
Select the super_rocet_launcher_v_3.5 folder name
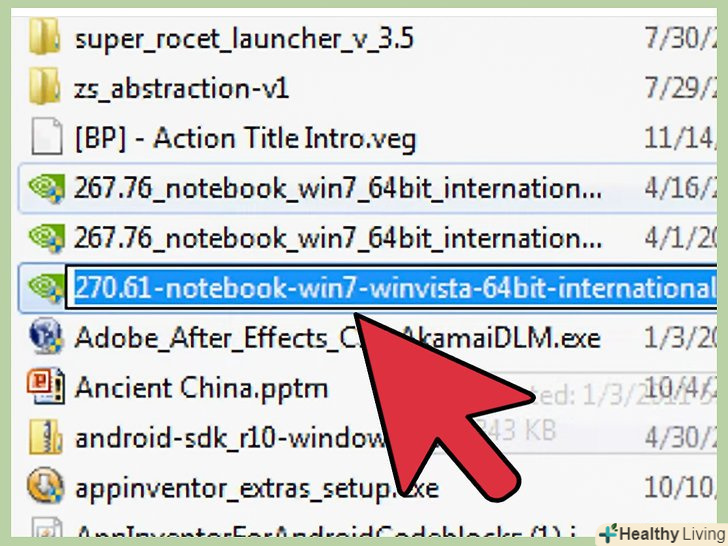tap(244, 38)
